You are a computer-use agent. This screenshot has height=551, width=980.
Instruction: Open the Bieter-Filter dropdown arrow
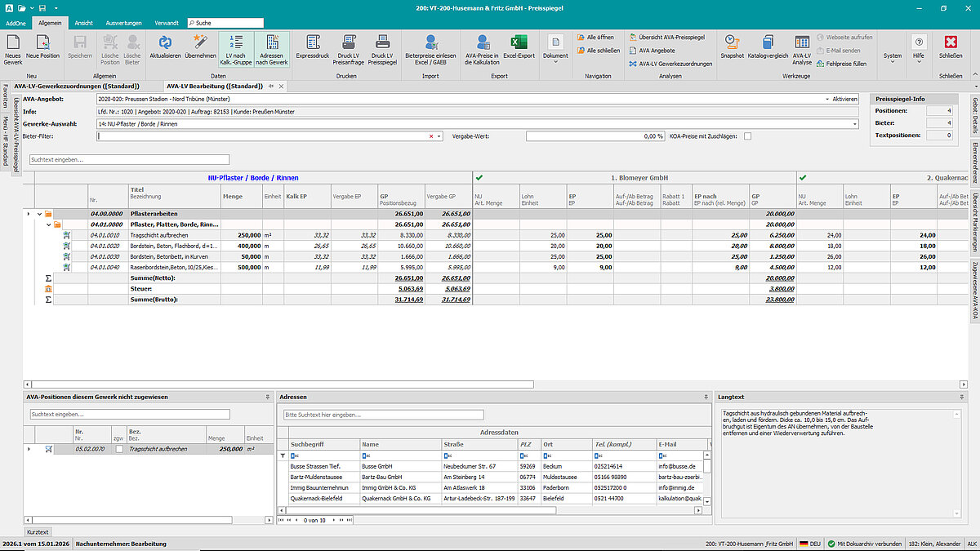(x=439, y=137)
